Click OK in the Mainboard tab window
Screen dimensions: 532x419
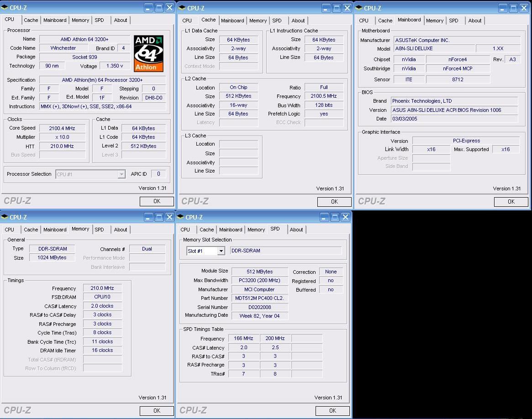(x=511, y=202)
